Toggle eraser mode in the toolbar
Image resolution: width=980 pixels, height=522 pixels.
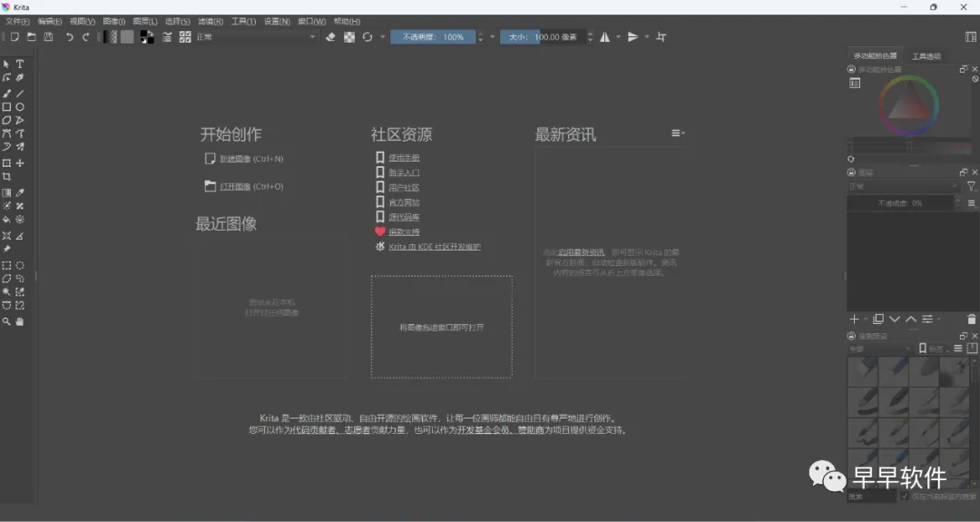click(x=330, y=37)
